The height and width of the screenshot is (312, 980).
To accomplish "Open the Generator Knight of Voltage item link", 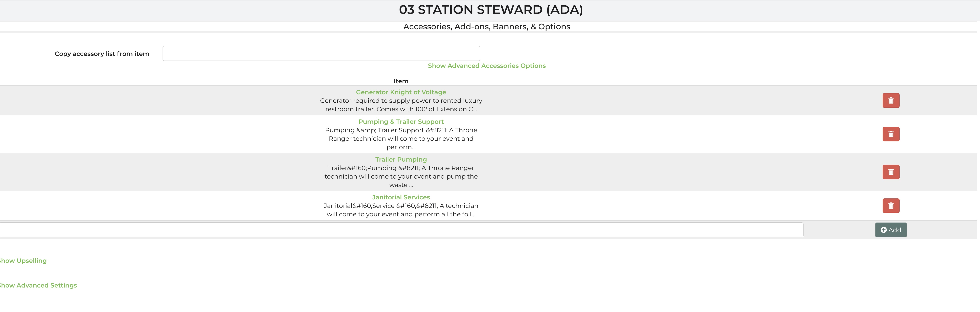I will click(x=401, y=92).
